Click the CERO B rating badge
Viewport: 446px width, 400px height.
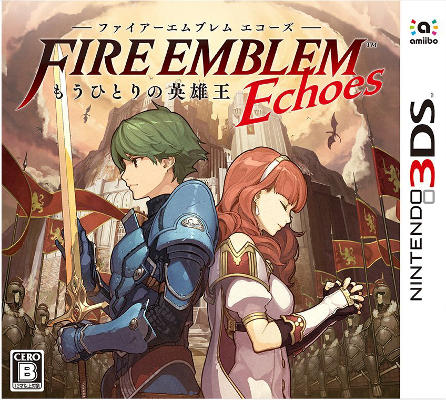click(x=28, y=370)
